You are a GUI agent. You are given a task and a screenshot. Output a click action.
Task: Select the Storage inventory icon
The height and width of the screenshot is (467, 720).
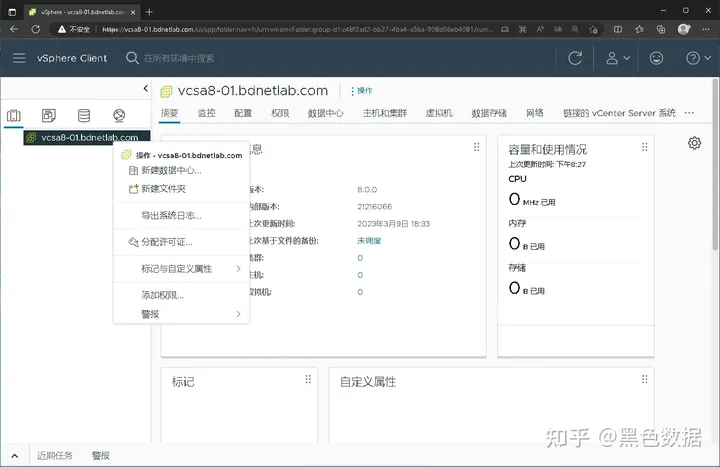click(84, 115)
